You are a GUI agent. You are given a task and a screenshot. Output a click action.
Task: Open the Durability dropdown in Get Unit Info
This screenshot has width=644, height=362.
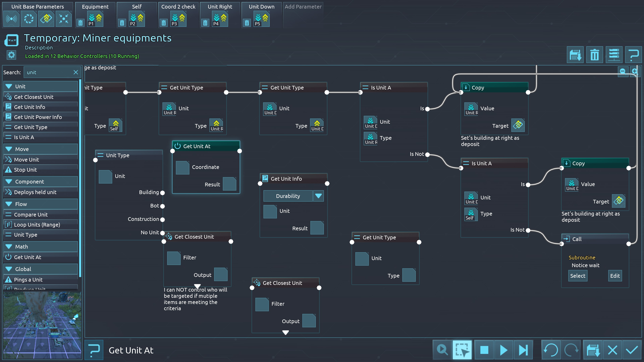(318, 196)
